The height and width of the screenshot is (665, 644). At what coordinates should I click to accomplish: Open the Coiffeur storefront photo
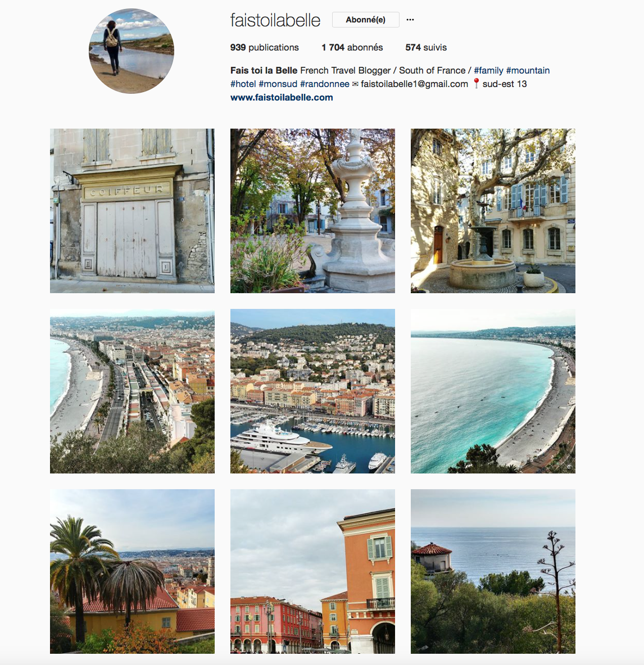tap(133, 211)
